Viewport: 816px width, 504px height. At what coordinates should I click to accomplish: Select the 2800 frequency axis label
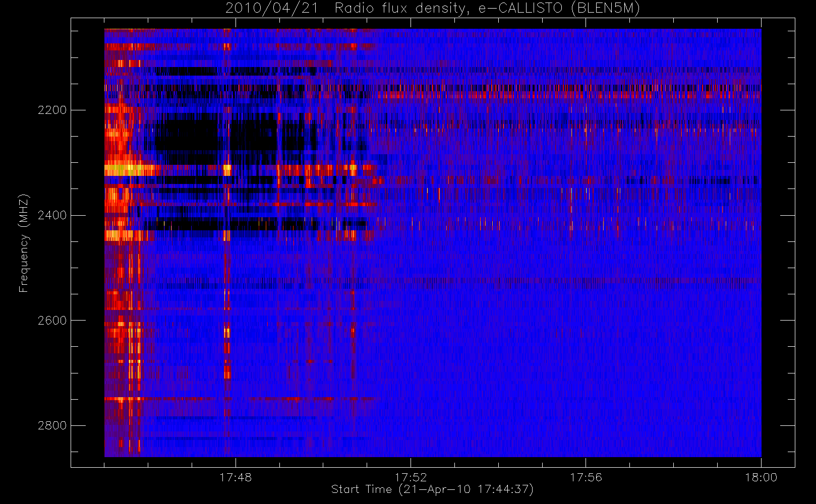pos(52,425)
